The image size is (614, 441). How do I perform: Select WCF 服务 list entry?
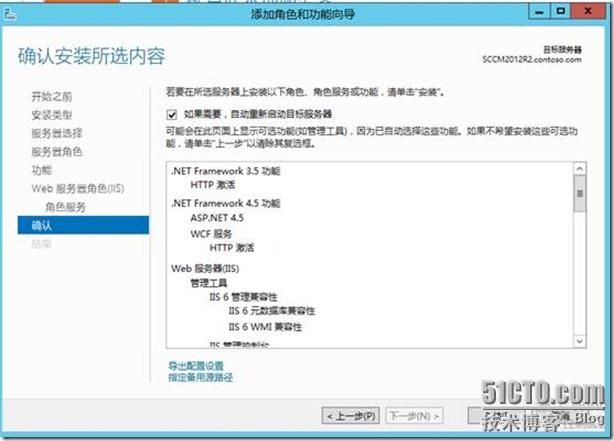[211, 234]
